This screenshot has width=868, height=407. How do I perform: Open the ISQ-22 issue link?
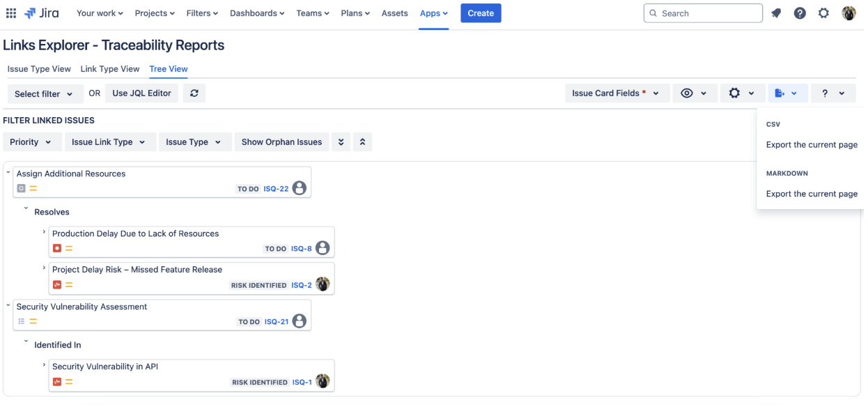click(x=276, y=189)
